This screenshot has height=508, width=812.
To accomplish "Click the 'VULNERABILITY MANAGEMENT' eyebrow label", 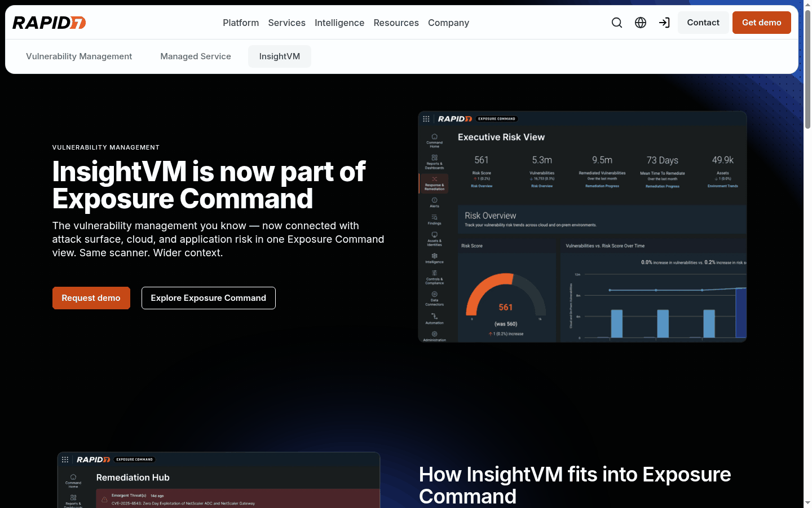I will 106,147.
